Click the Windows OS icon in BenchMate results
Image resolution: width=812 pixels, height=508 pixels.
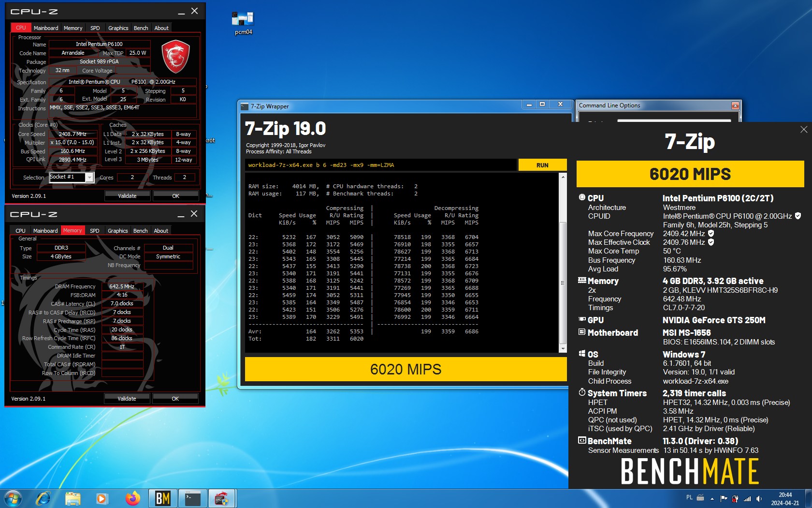(x=582, y=354)
